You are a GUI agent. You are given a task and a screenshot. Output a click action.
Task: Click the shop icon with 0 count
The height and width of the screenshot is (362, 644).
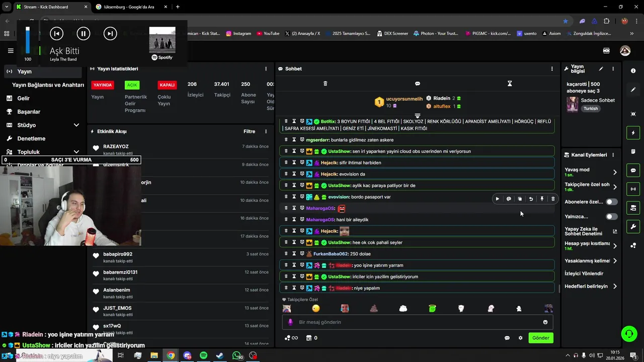311,338
